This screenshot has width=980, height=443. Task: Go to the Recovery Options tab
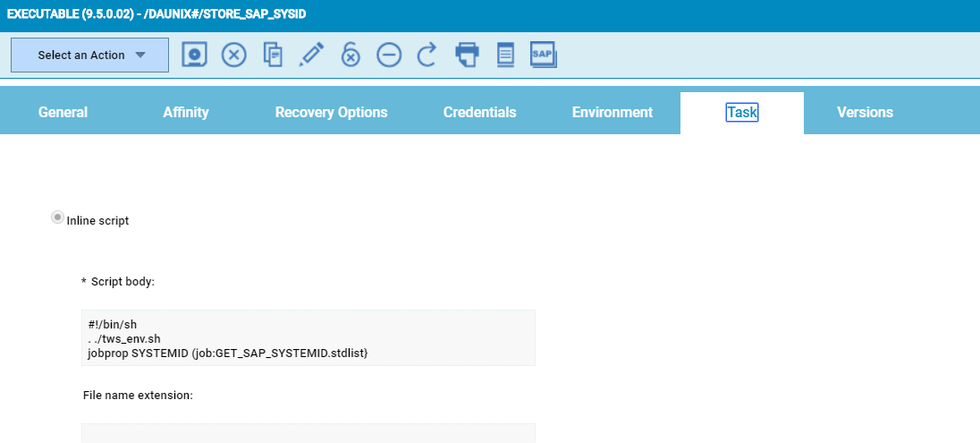point(331,113)
